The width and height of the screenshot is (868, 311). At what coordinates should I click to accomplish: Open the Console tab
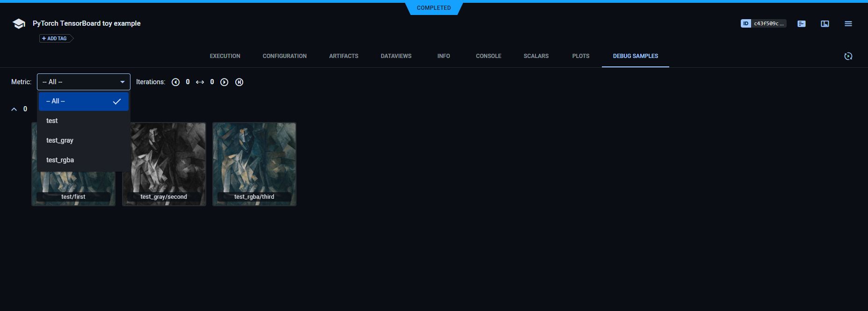[489, 56]
